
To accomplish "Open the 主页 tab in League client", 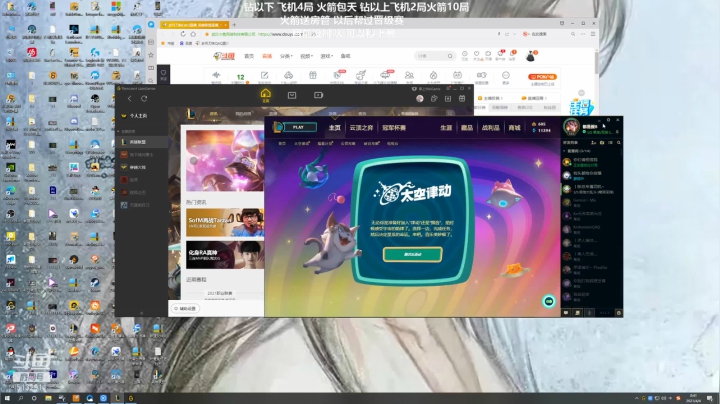I will point(335,128).
